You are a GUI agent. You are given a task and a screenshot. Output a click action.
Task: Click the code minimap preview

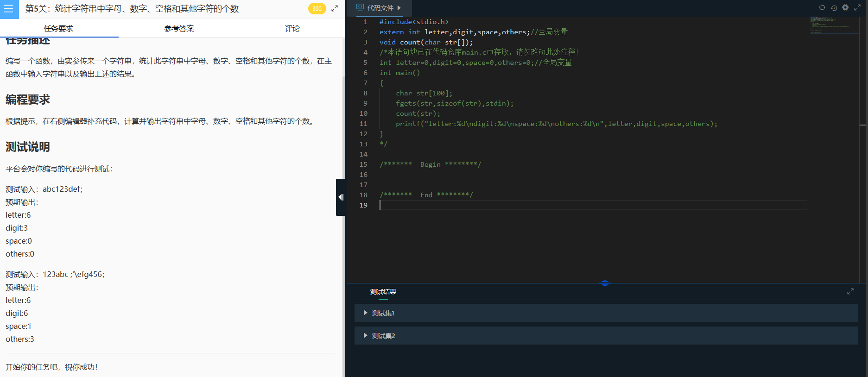tap(834, 25)
